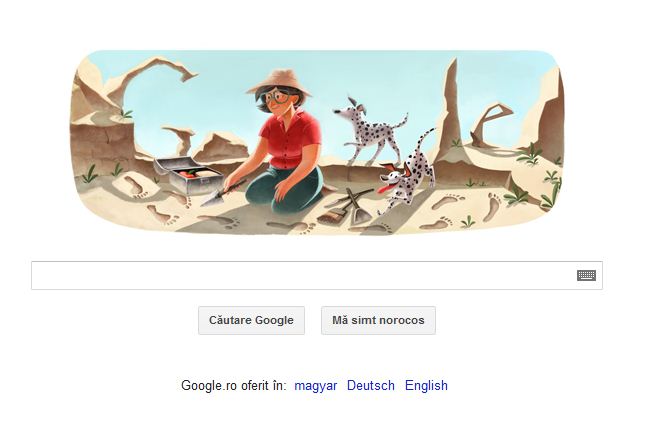Viewport: 647px width, 423px height.
Task: Click the brush and pickaxe on ground
Action: [345, 206]
